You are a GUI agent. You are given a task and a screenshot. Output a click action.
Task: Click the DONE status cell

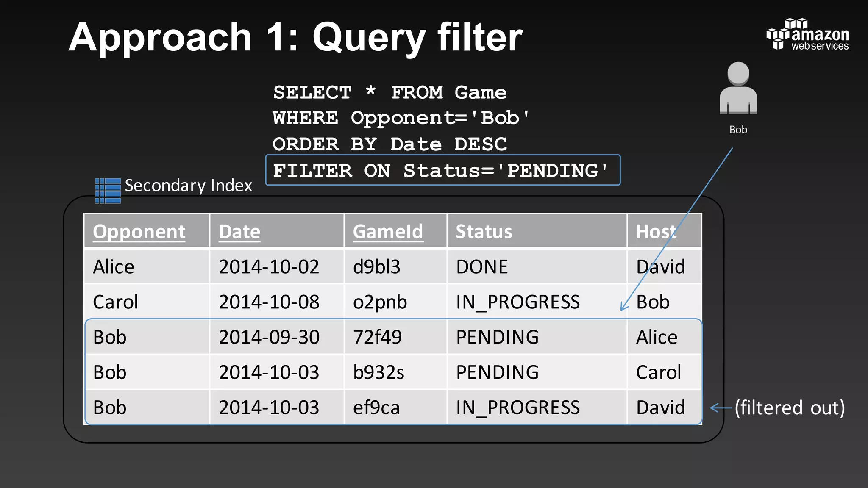(482, 267)
